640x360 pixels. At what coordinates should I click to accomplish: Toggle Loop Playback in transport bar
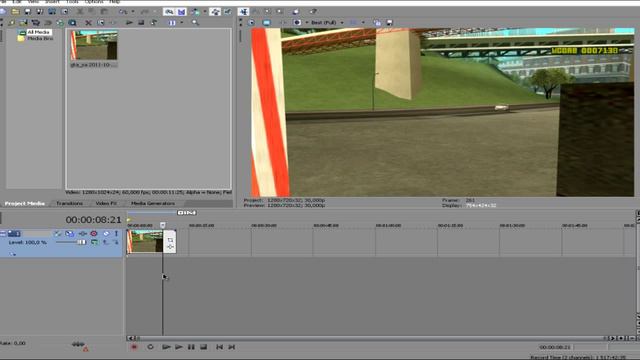[x=150, y=347]
